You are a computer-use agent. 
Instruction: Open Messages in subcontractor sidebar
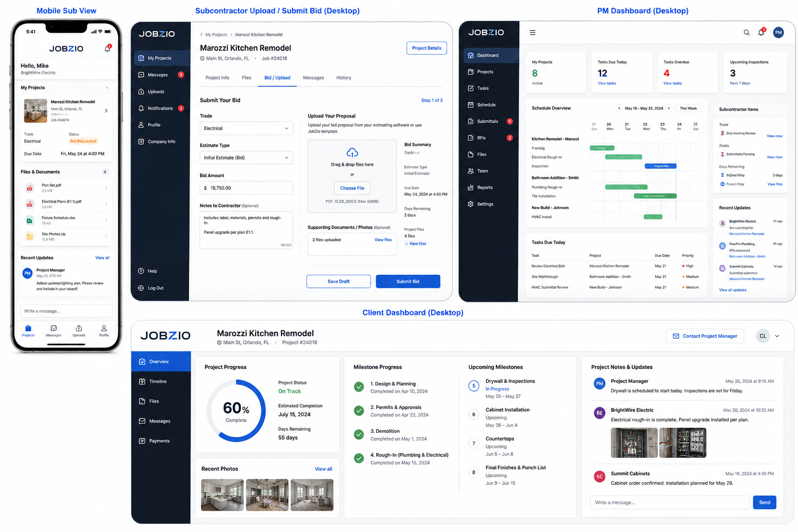pyautogui.click(x=161, y=75)
